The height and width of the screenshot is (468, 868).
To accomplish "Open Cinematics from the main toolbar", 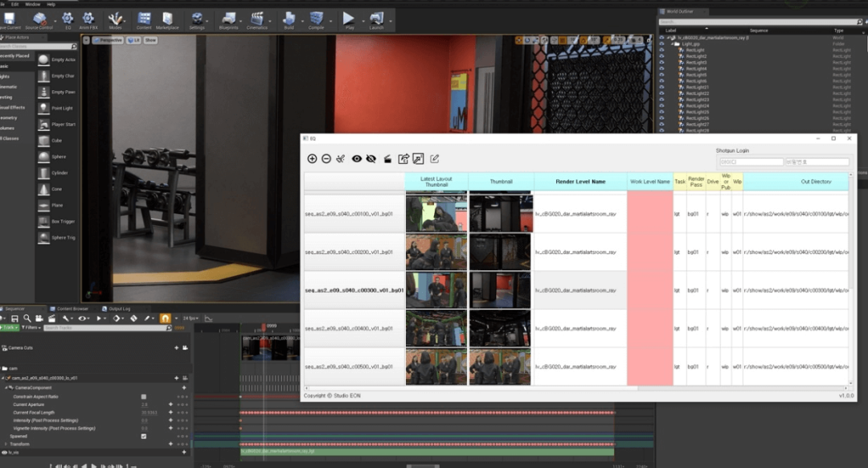I will pos(258,19).
